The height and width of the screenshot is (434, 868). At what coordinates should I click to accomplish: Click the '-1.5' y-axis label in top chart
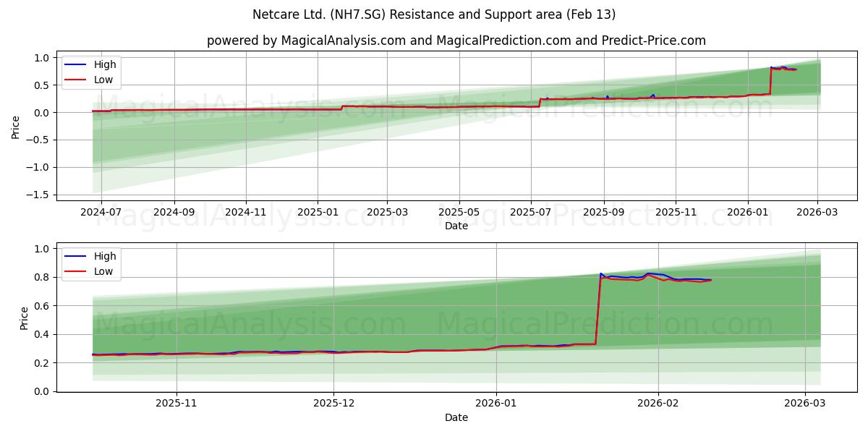click(x=37, y=195)
